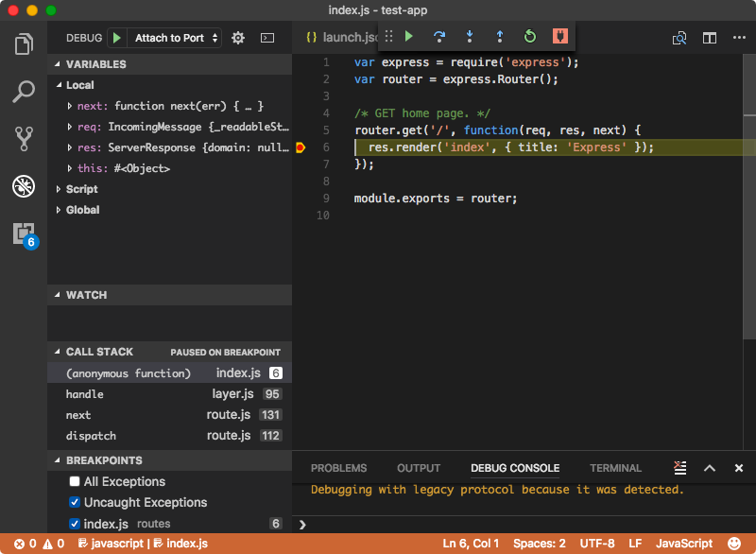Expand the req IncomingMessage variable
The width and height of the screenshot is (756, 554).
[x=69, y=127]
